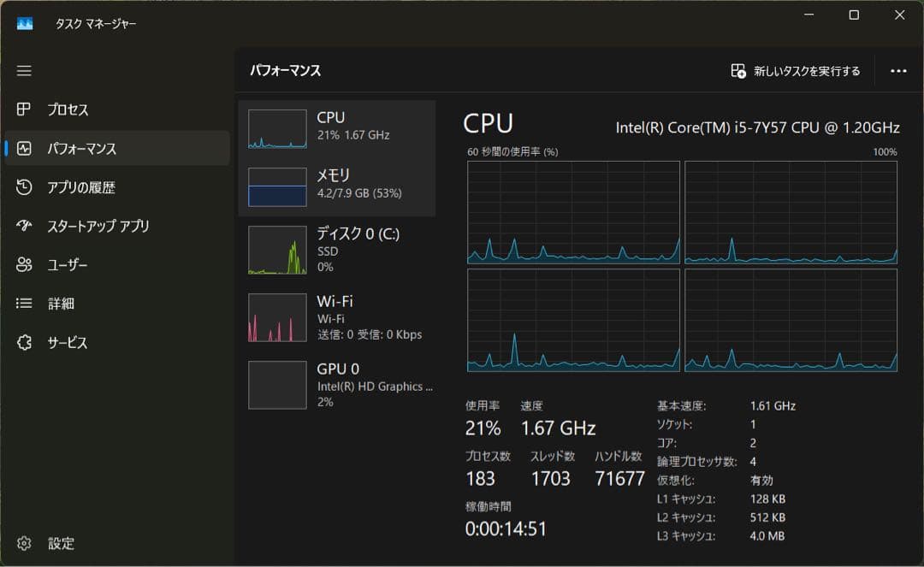Select the CPU performance item
Image resolution: width=924 pixels, height=567 pixels.
[336, 128]
